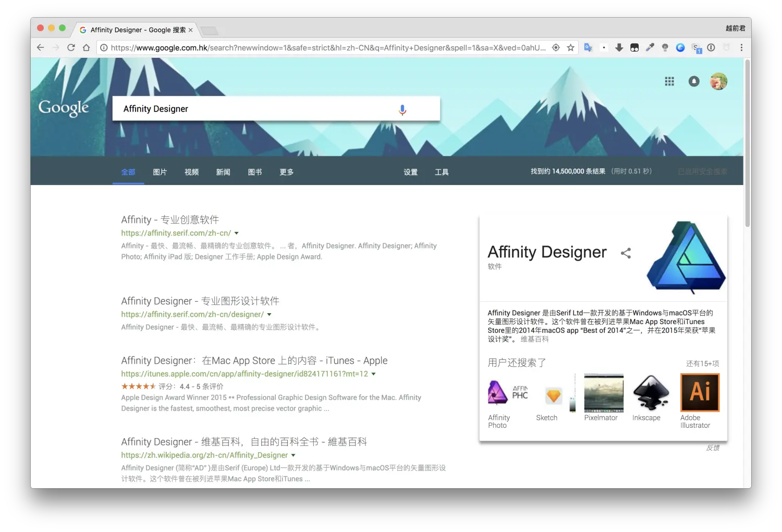
Task: Click 还有15+项 to see more
Action: coord(702,364)
